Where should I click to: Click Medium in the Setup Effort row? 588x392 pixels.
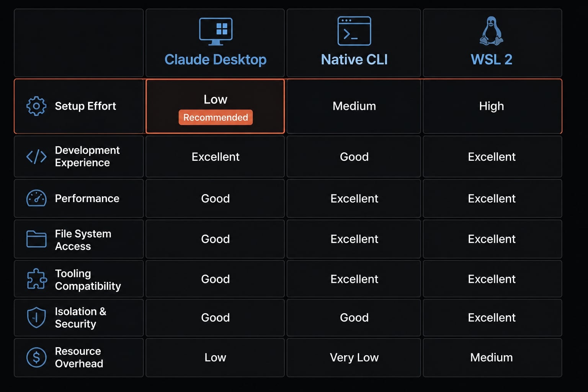(354, 106)
